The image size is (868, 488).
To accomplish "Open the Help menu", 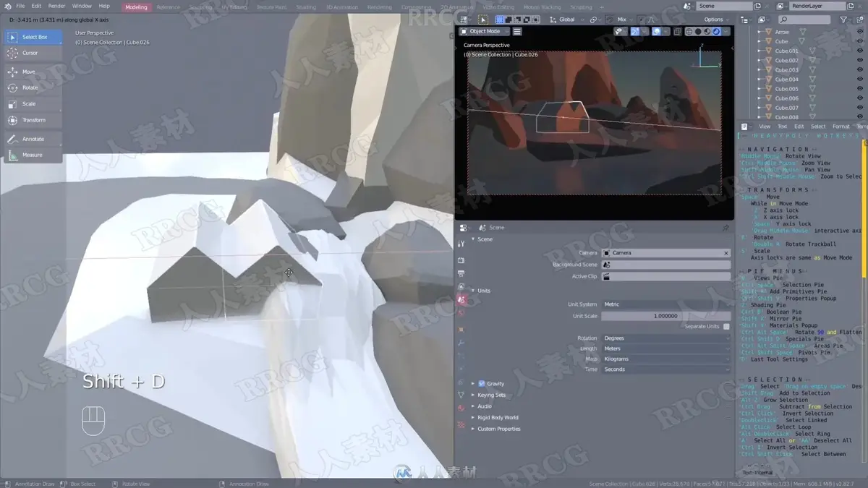I will coord(104,6).
